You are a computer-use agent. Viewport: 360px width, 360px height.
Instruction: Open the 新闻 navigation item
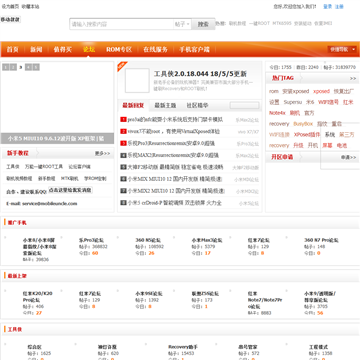[36, 49]
